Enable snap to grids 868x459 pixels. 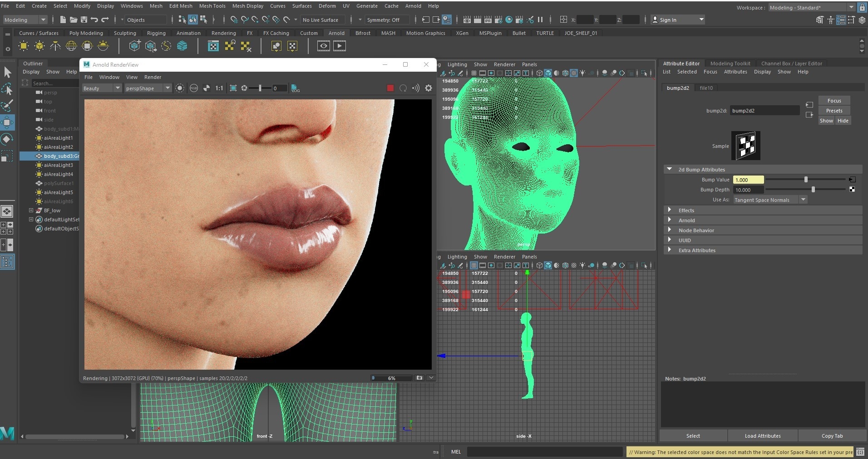point(234,20)
